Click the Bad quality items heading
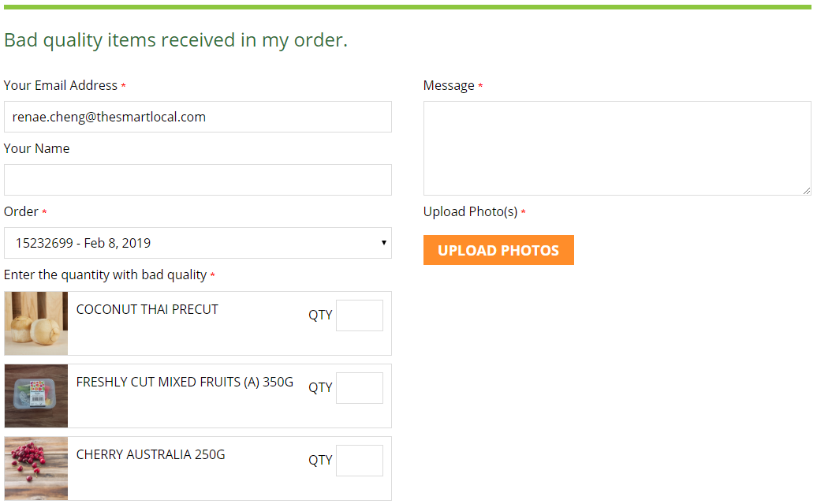 [176, 40]
